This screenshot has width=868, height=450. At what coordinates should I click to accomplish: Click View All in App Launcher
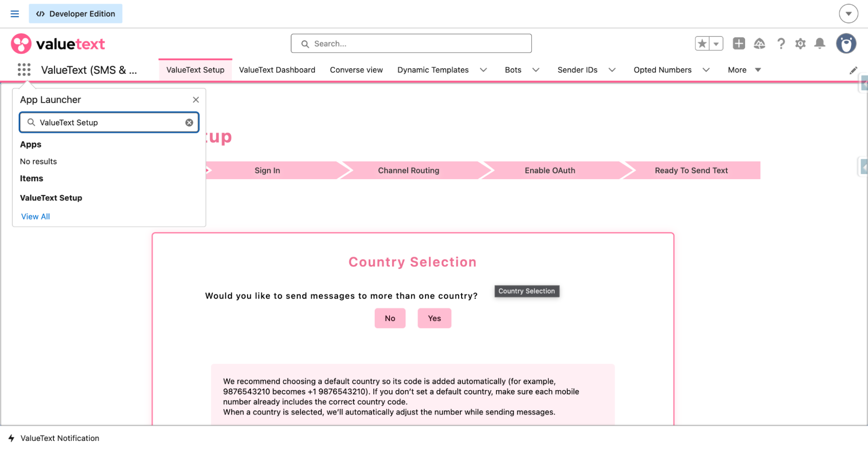(36, 217)
